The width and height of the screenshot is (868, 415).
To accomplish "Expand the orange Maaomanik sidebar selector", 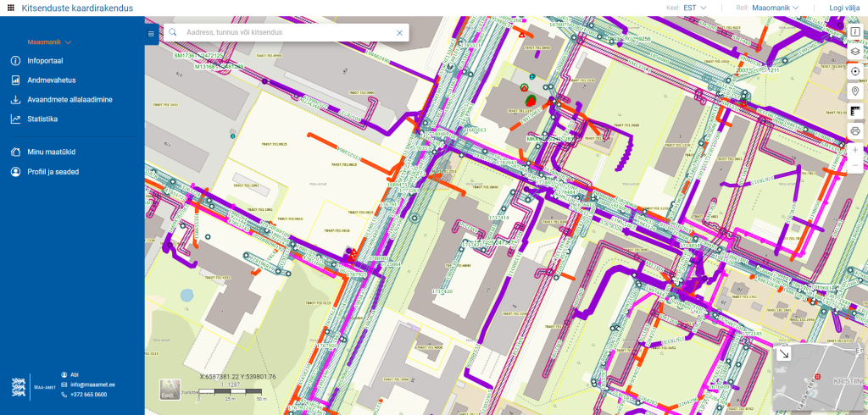I will pyautogui.click(x=49, y=42).
